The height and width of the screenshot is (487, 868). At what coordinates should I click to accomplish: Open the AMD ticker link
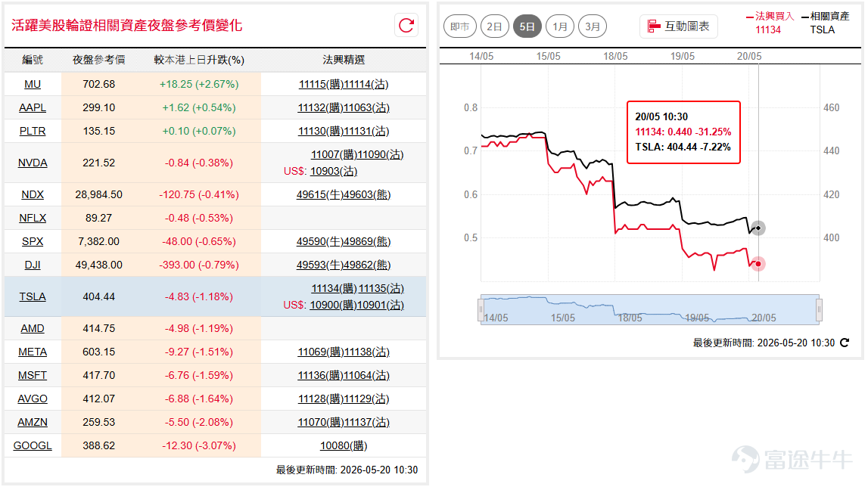tap(33, 329)
